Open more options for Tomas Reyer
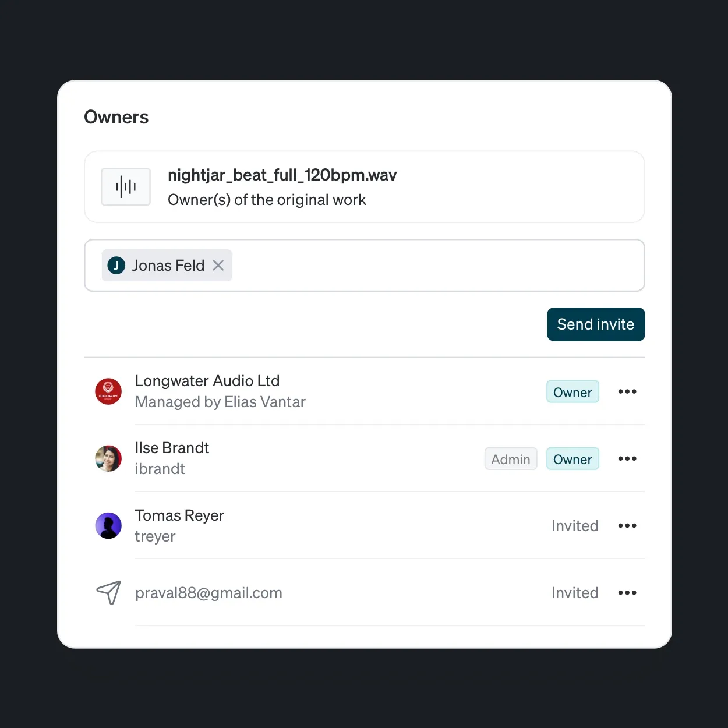Screen dimensions: 728x728 tap(627, 525)
